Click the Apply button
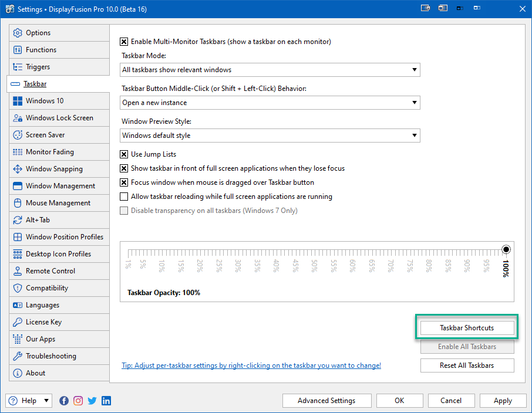Image resolution: width=532 pixels, height=413 pixels. [503, 401]
